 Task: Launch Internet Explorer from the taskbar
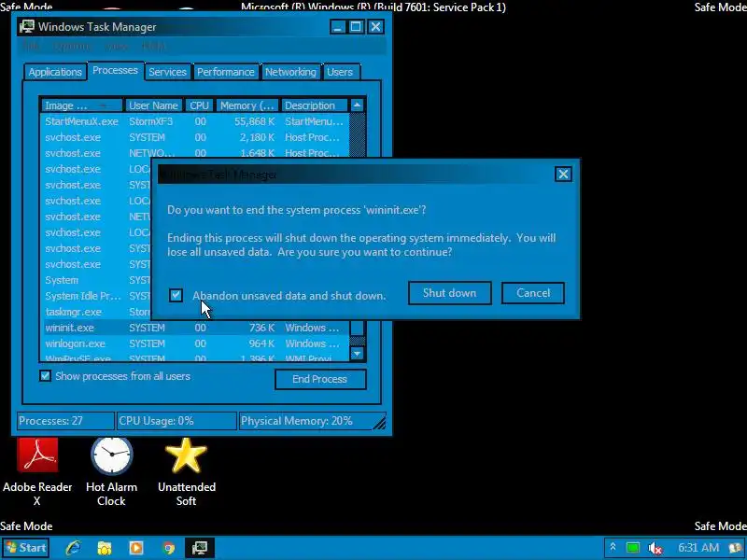coord(73,548)
